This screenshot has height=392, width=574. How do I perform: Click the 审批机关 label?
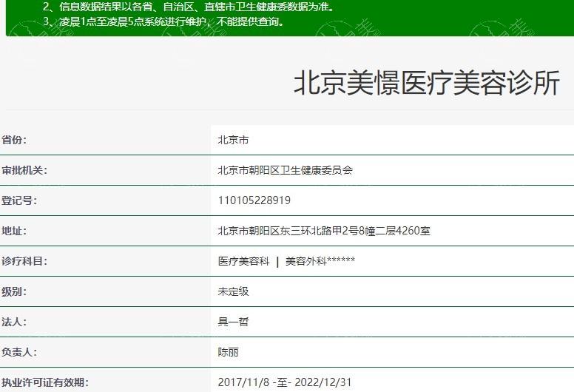coord(24,170)
